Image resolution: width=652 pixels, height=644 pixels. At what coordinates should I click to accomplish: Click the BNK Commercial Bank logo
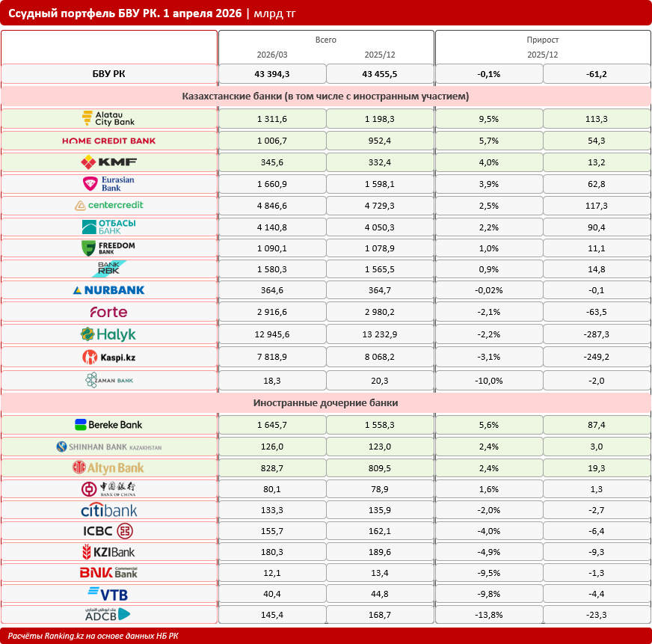(x=108, y=573)
